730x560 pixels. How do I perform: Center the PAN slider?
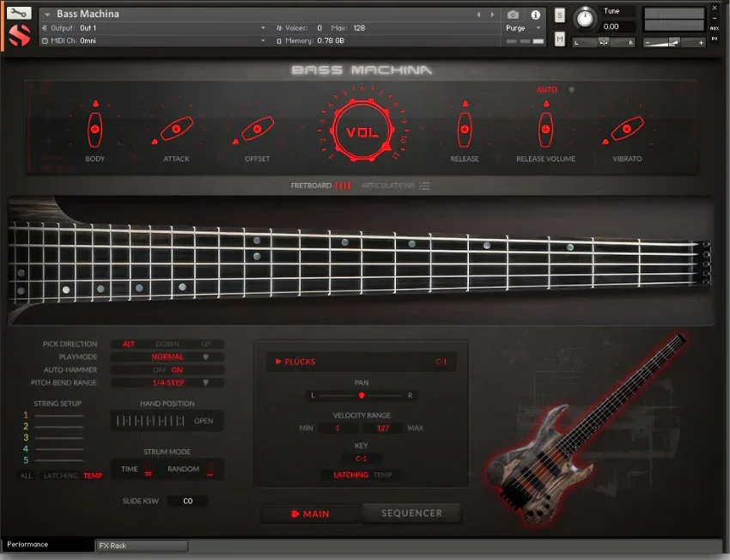pos(362,396)
